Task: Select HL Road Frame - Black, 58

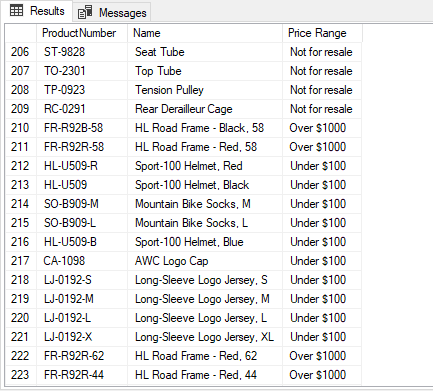Action: [x=205, y=128]
